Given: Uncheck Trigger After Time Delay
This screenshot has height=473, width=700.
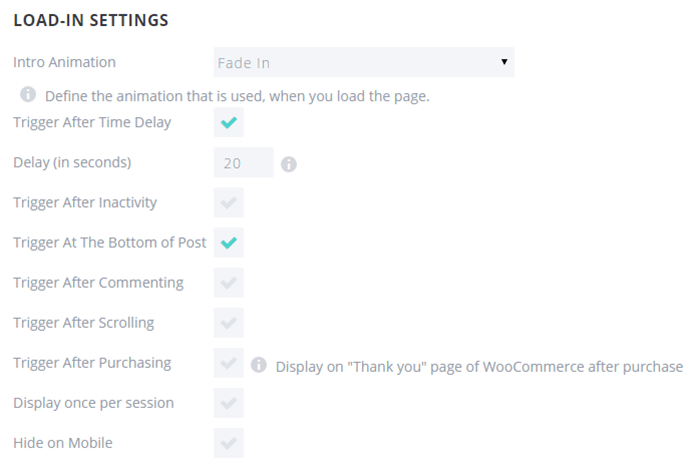Looking at the screenshot, I should pyautogui.click(x=229, y=122).
